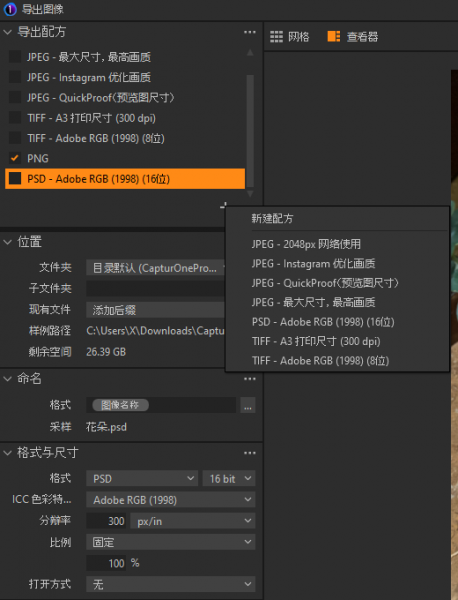Choose TIFF - A3 打印尺寸 menu item
Image resolution: width=458 pixels, height=600 pixels.
tap(316, 341)
